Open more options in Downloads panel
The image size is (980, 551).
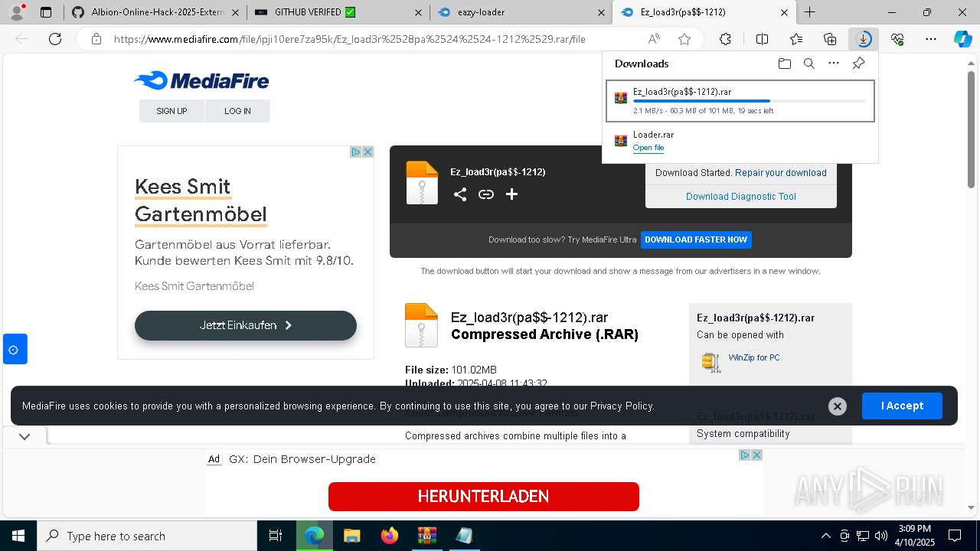pos(834,64)
